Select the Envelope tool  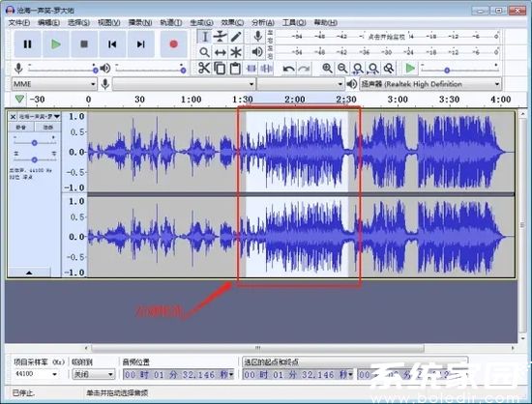pos(221,37)
